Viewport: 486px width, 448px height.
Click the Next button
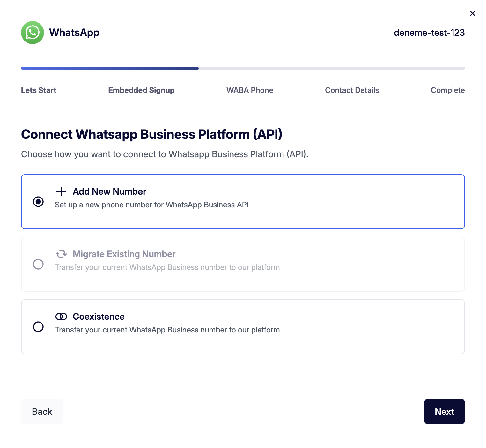(x=445, y=412)
